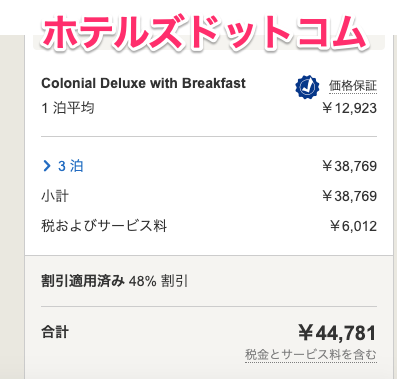Click the 割引適用済み 48% 割引 discount text

114,281
